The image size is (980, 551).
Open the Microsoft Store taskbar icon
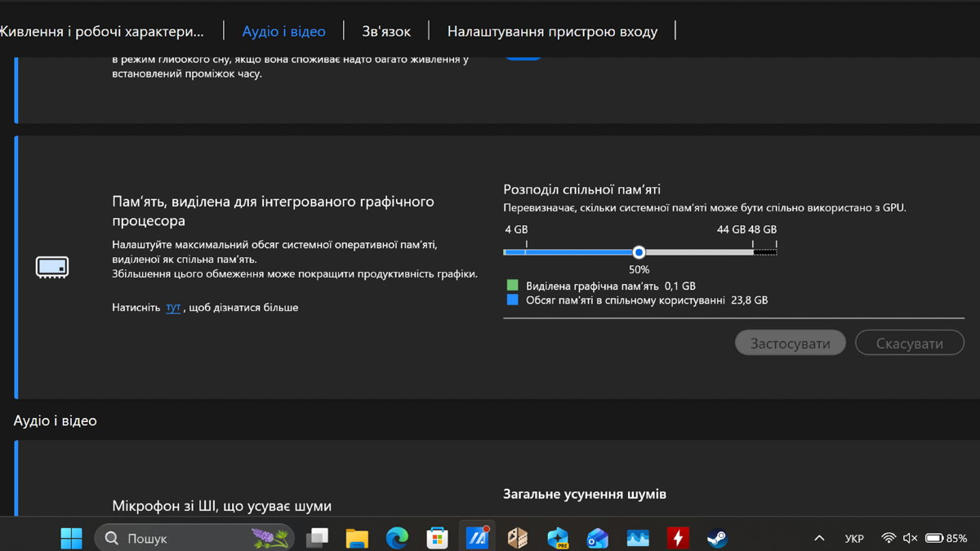point(437,538)
